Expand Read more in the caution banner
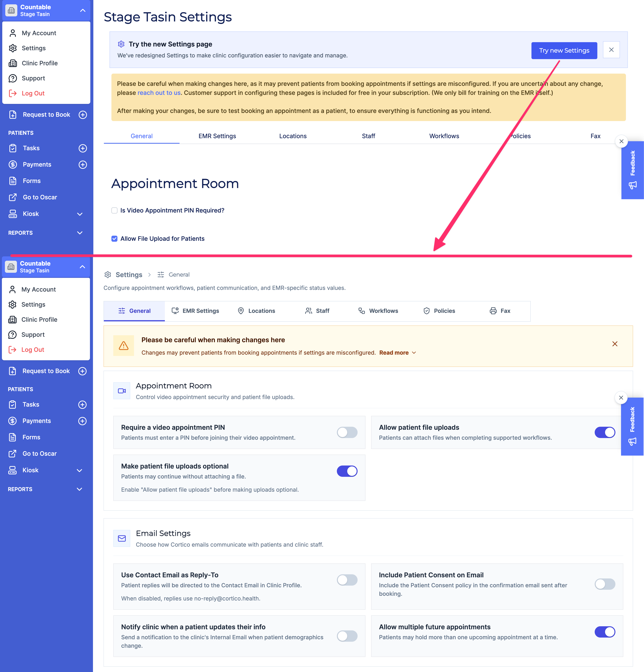 398,352
